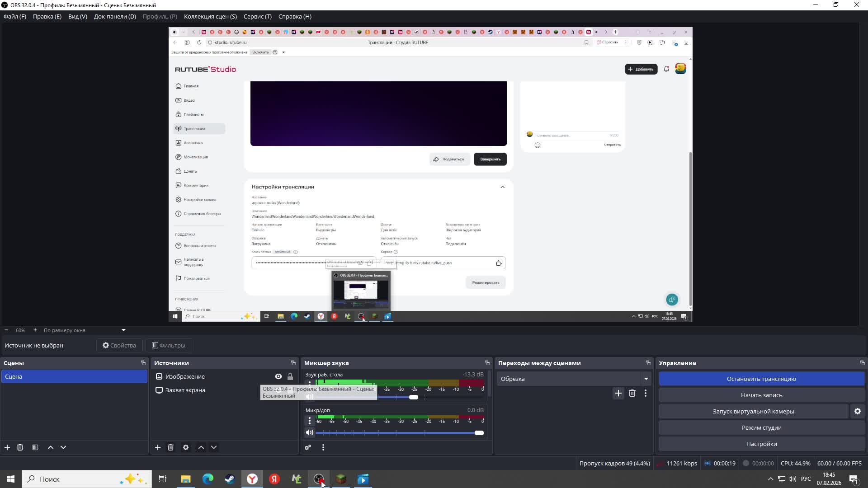This screenshot has height=488, width=868.
Task: Undock the Микшер звука panel
Action: (x=487, y=363)
